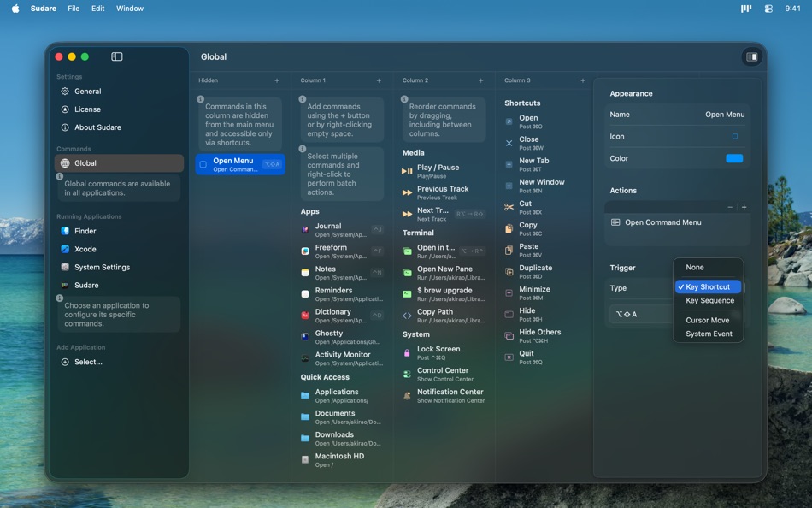
Task: Click the shortcut recorder ⌥⇧A field
Action: click(x=642, y=314)
